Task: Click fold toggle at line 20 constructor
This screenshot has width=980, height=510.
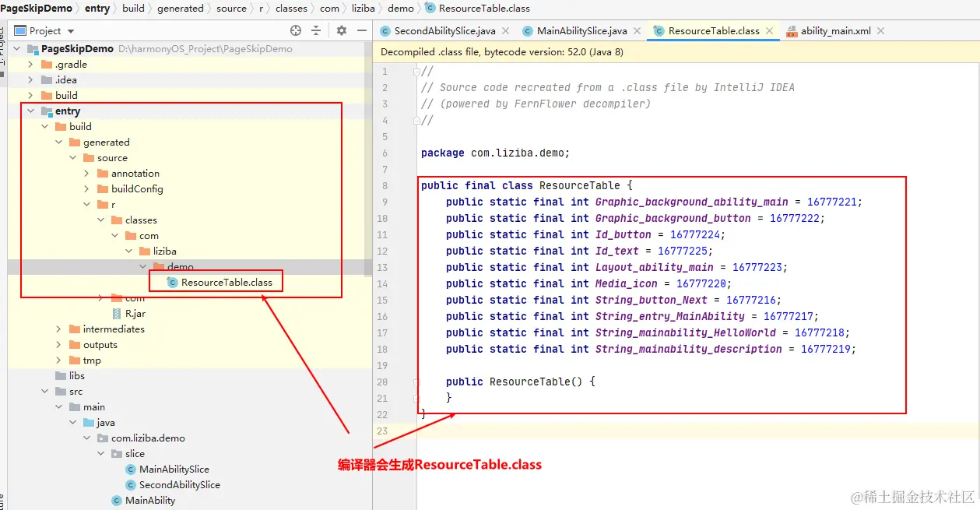Action: pyautogui.click(x=417, y=382)
